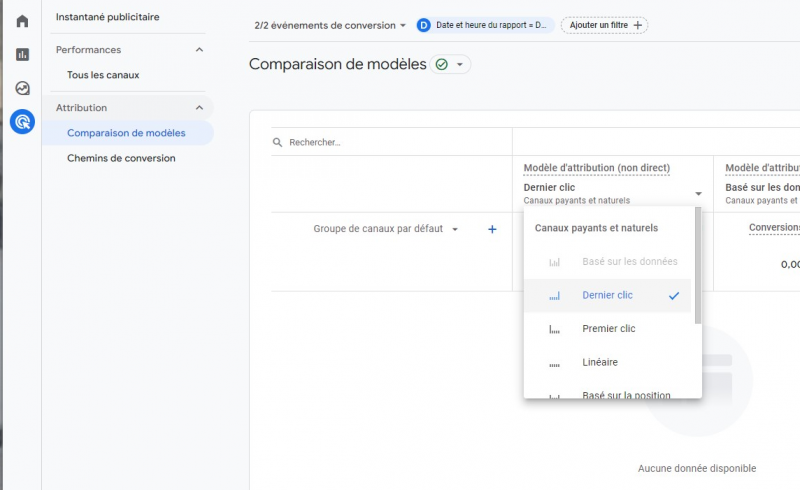Open Tous les canaux report
The width and height of the screenshot is (800, 490).
(103, 75)
